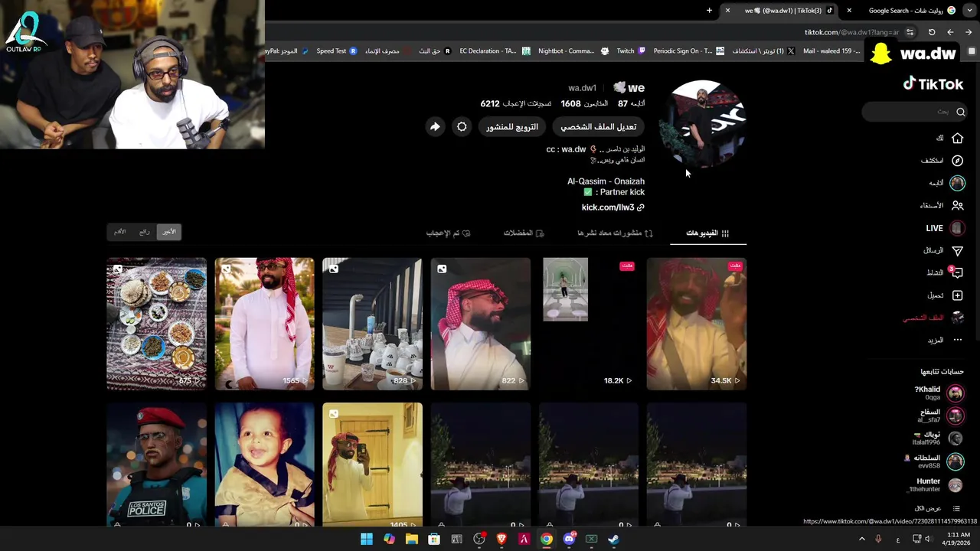Switch to the Liked tab
980x551 pixels.
tap(448, 233)
